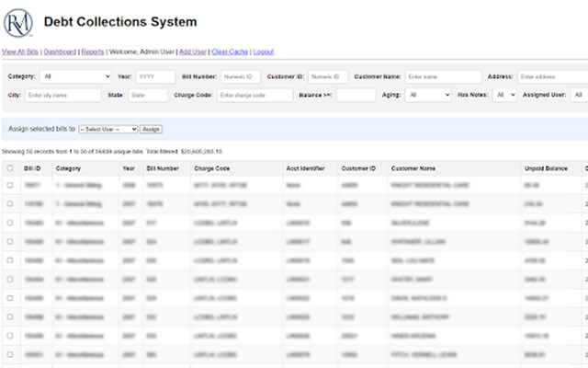Click the Debt Collections System title
The image size is (588, 368).
[120, 22]
